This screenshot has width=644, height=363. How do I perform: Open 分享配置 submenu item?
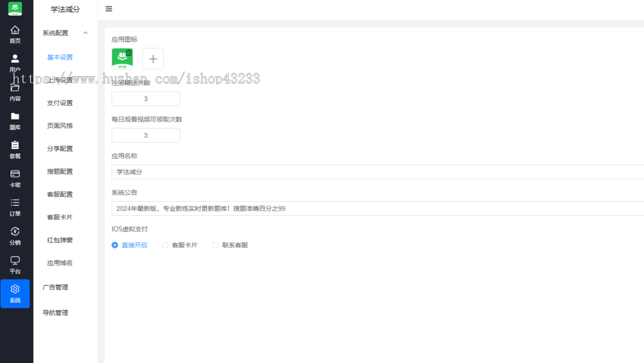pyautogui.click(x=60, y=149)
